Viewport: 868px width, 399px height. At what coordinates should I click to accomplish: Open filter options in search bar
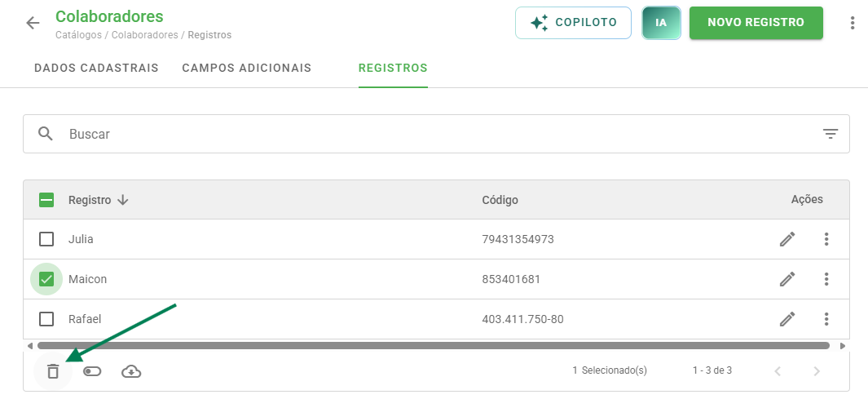point(830,134)
